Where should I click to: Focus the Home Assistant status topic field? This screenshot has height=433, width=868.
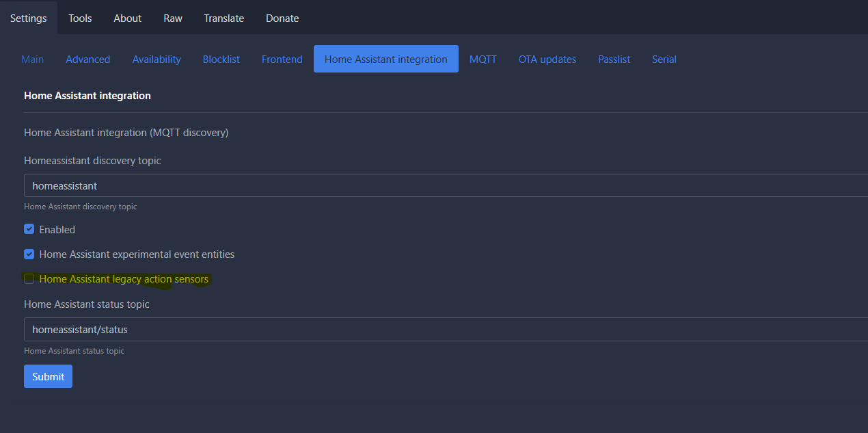(446, 329)
